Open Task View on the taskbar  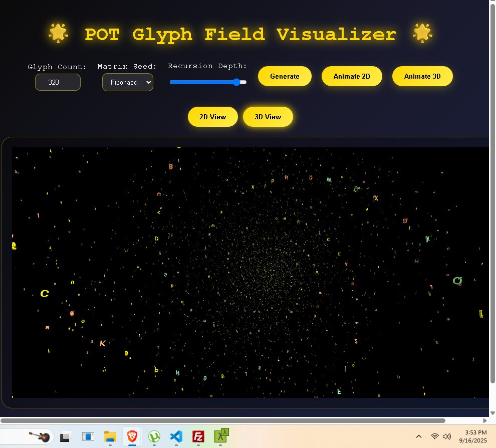[x=65, y=437]
